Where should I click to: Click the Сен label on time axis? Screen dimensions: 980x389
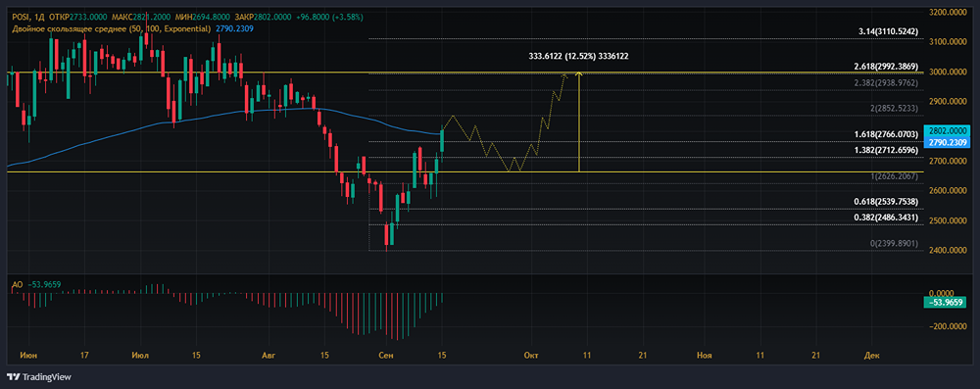pos(387,355)
